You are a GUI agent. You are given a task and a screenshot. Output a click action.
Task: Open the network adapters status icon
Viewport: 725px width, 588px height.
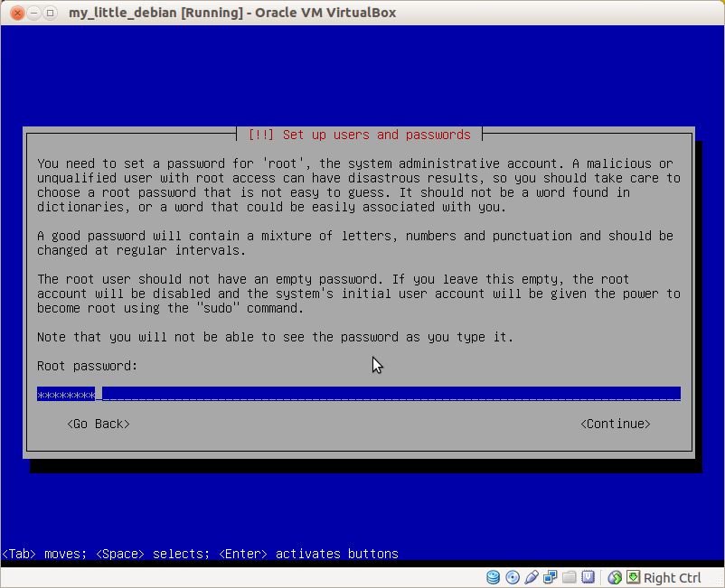(551, 577)
